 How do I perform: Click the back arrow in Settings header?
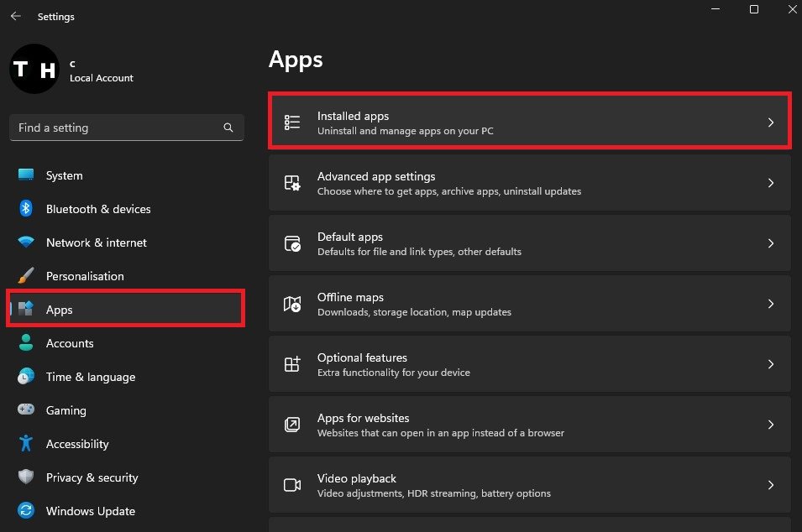click(x=16, y=16)
